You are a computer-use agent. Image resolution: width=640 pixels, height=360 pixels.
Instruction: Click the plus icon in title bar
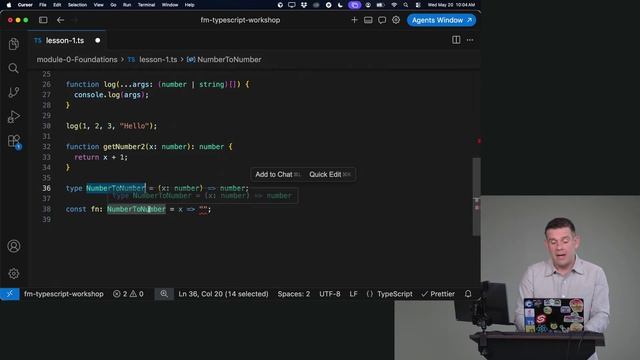[354, 20]
